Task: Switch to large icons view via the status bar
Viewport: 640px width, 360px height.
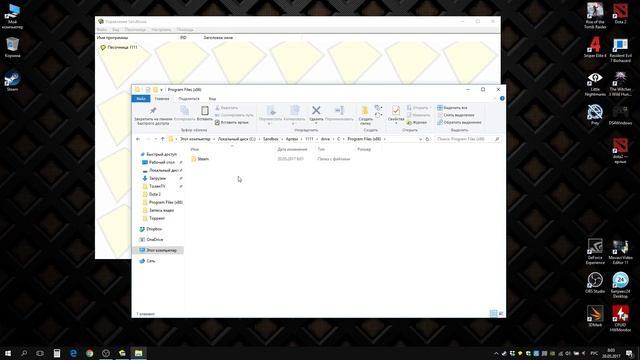Action: click(501, 313)
